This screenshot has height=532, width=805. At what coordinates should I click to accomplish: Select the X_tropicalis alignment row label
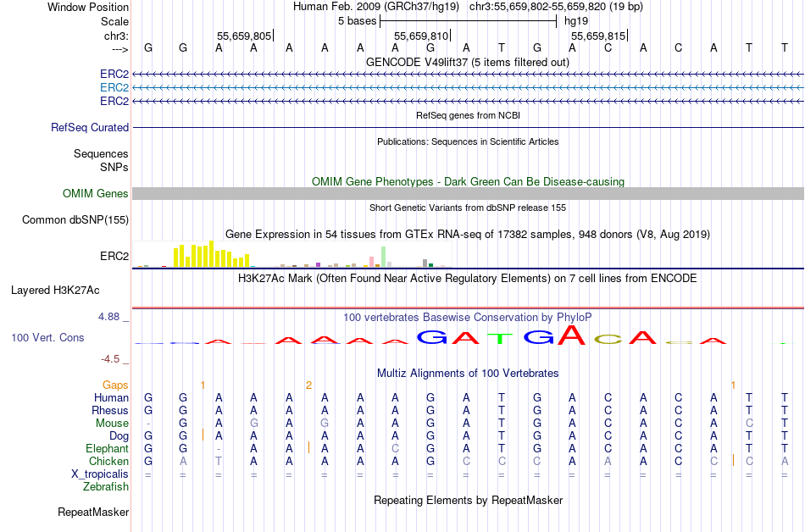tap(100, 474)
